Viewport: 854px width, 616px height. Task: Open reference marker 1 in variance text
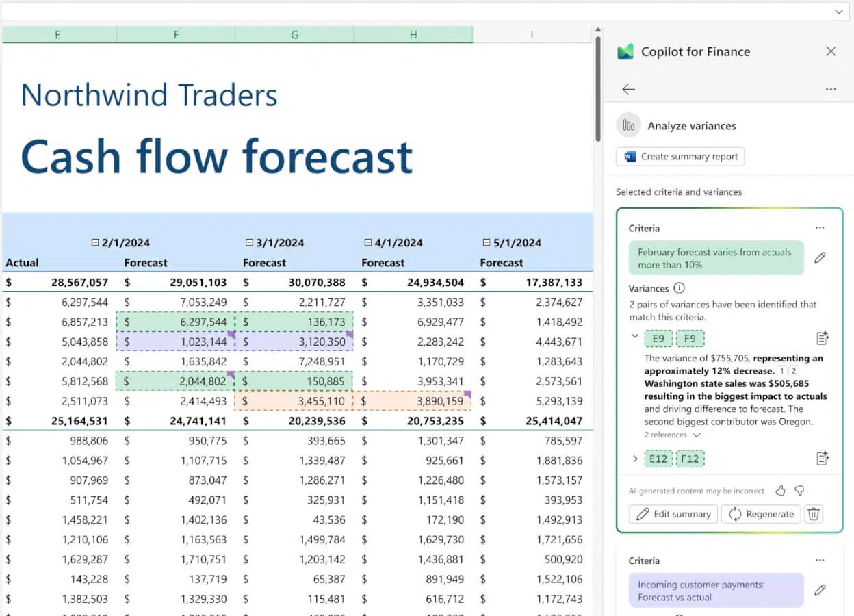782,371
